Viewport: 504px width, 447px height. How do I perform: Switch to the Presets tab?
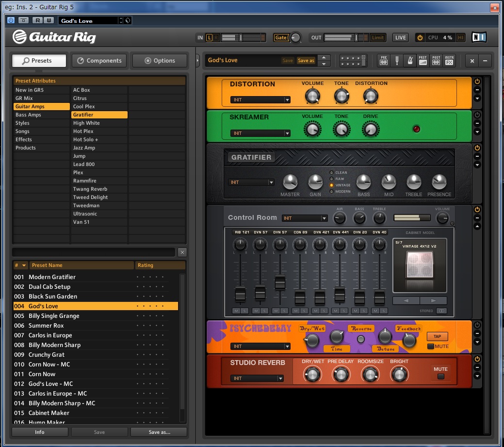pos(39,61)
